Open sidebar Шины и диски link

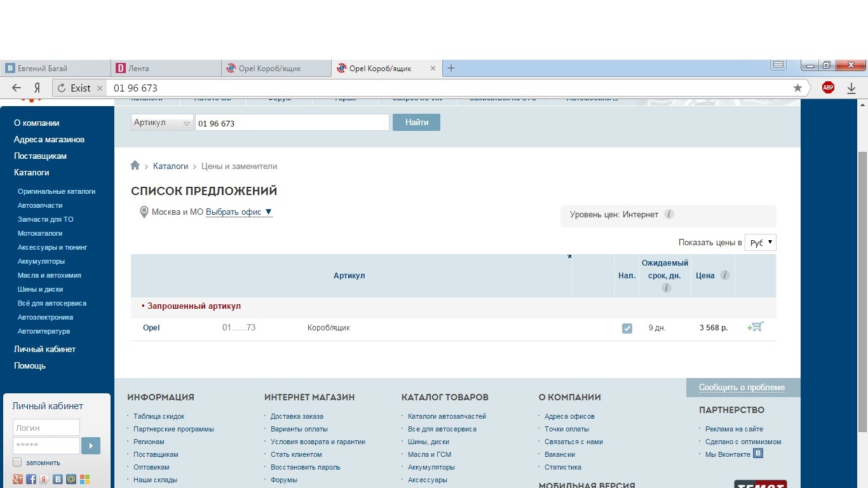[x=41, y=289]
